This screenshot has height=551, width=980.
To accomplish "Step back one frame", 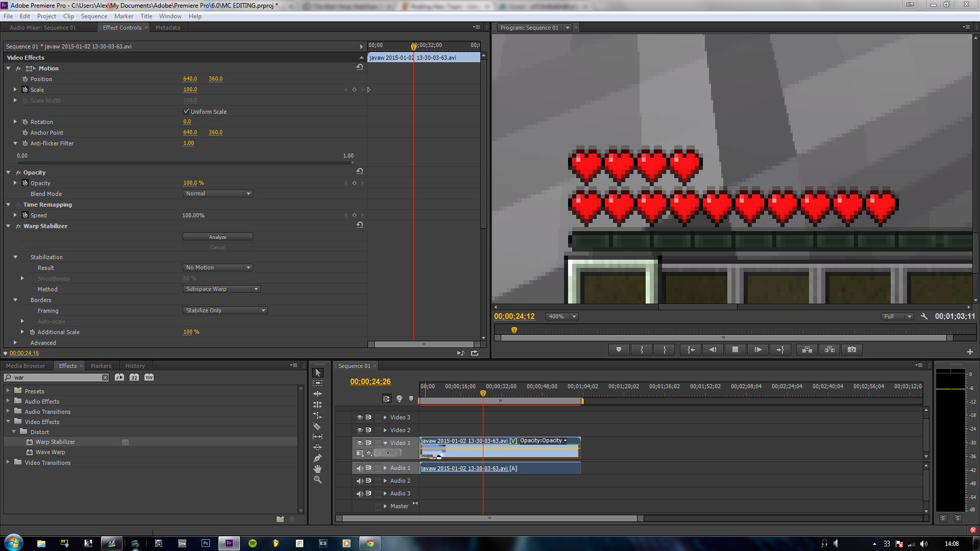I will (x=713, y=349).
